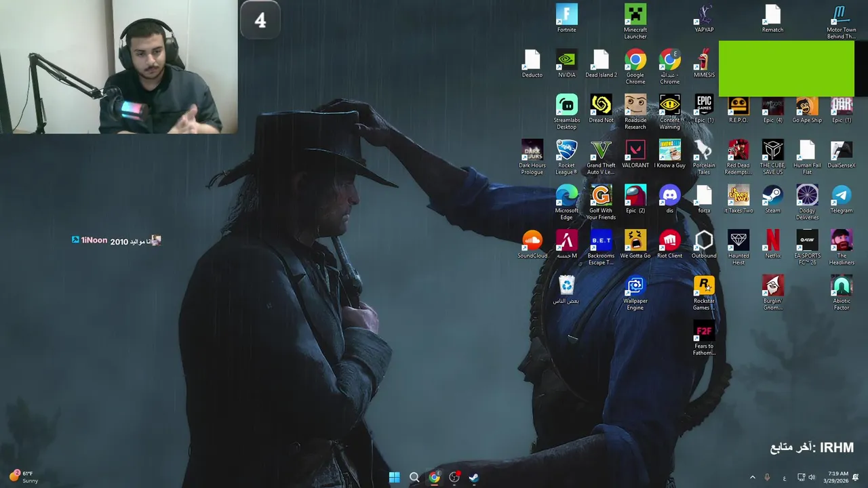
Task: Select the Among Us Epic (2) shortcut
Action: 635,199
